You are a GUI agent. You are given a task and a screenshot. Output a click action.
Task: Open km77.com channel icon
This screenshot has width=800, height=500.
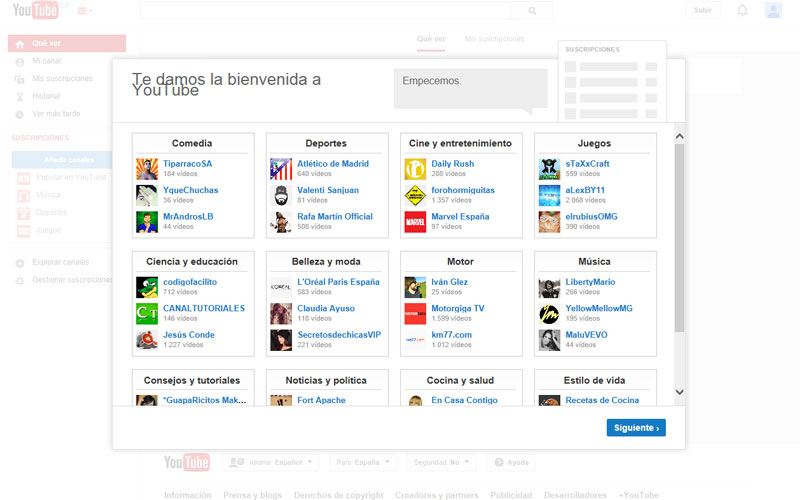pyautogui.click(x=415, y=340)
